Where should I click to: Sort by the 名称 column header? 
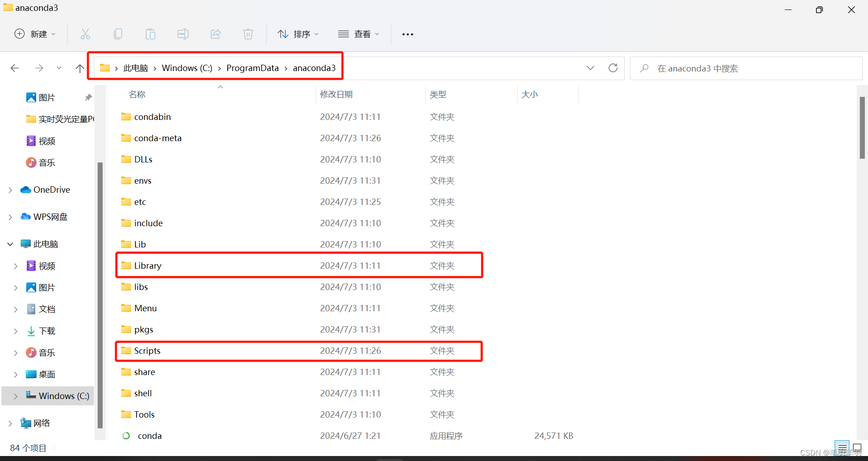[137, 94]
